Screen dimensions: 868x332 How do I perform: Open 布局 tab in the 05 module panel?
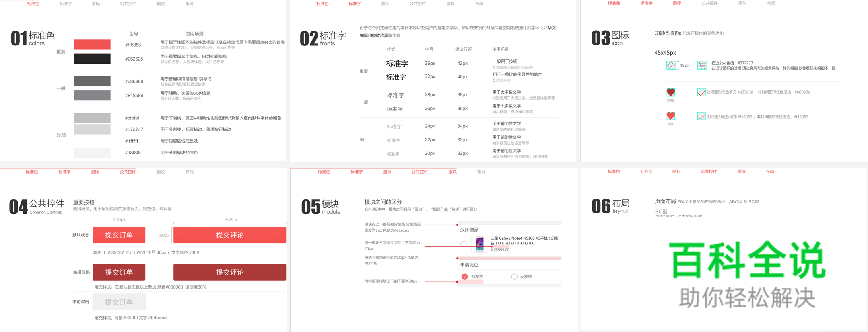coord(481,172)
